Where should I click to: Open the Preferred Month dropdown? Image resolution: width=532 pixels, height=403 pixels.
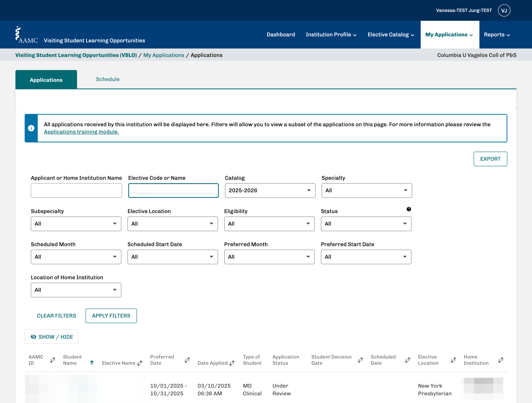(269, 257)
